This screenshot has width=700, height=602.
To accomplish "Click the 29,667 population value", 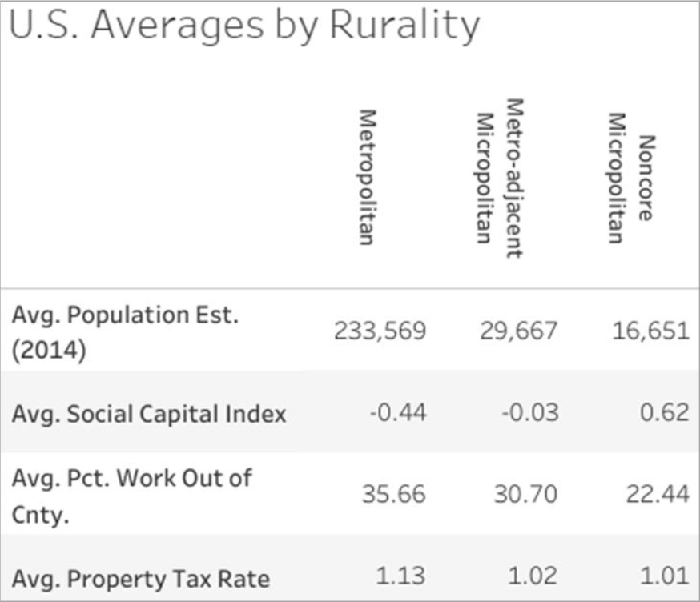I will [x=519, y=331].
